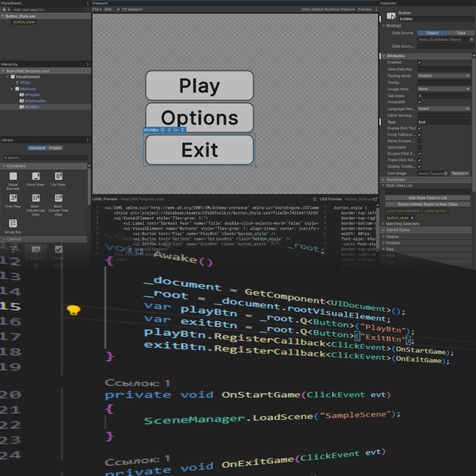
Task: Expand the Flex inlined styles foldout
Action: pos(384,249)
